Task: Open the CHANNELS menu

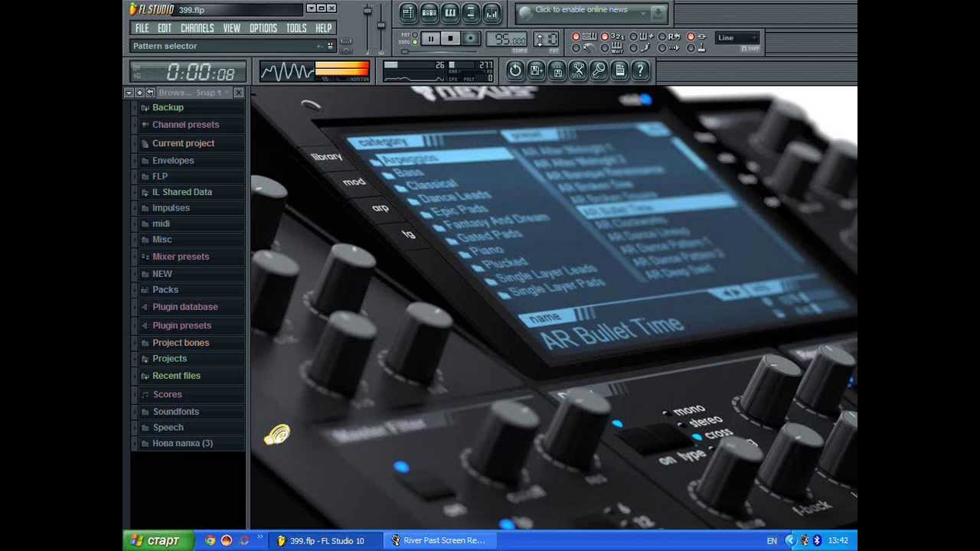Action: click(x=197, y=28)
